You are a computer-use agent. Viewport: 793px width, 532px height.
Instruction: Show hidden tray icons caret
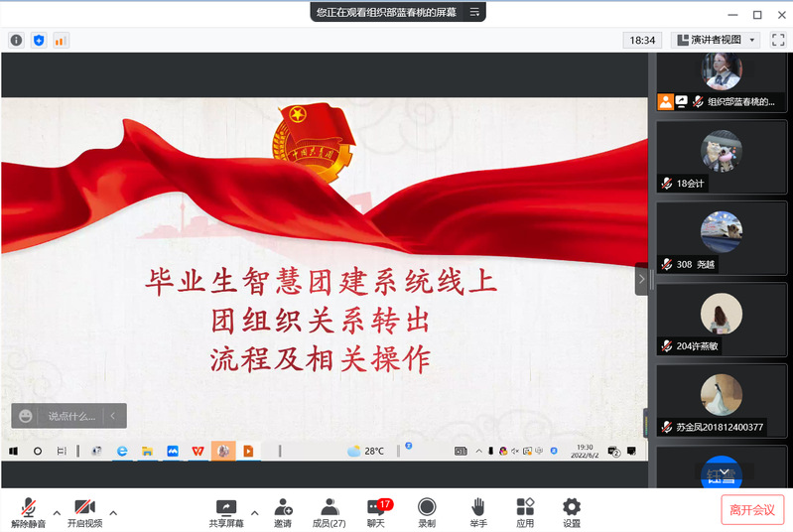479,451
